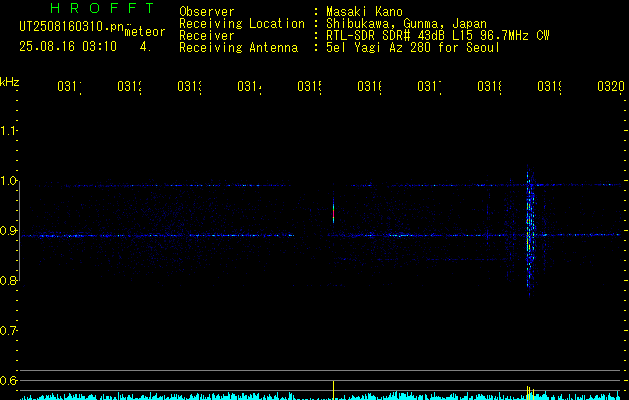Click the 0313 time marker
The image size is (629, 400).
tap(190, 86)
